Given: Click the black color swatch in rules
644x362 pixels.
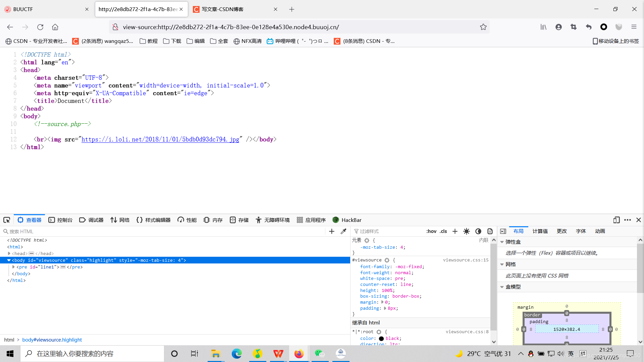Looking at the screenshot, I should tap(381, 339).
